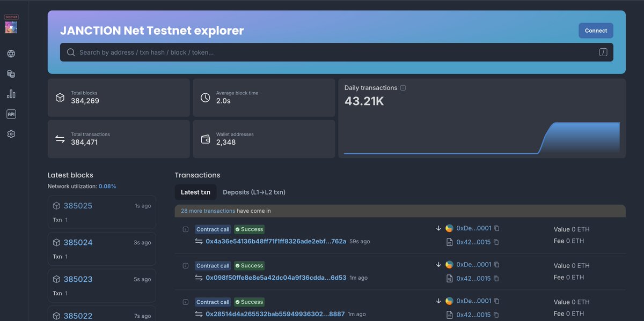Click the testnet label badge
Viewport: 644px width, 321px height.
point(11,17)
